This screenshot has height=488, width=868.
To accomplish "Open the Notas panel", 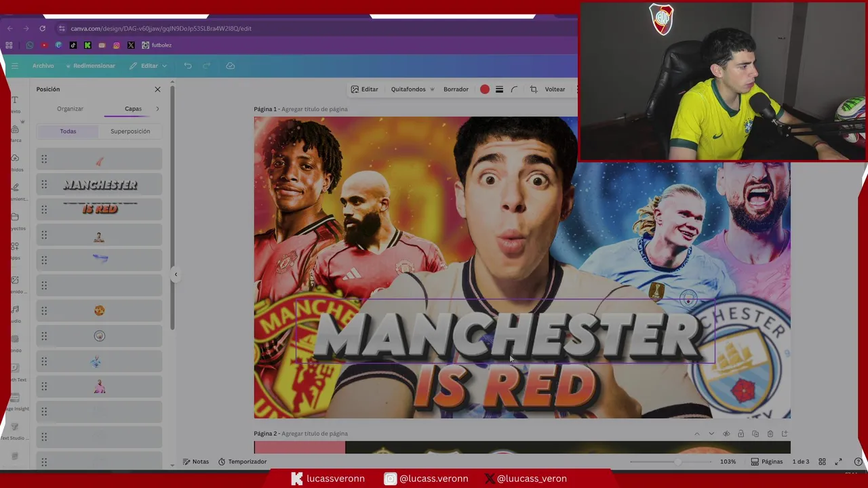I will 196,462.
